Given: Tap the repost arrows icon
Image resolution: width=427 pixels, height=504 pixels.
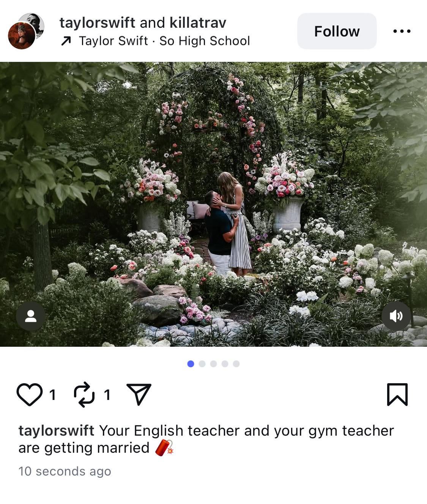Looking at the screenshot, I should (84, 395).
